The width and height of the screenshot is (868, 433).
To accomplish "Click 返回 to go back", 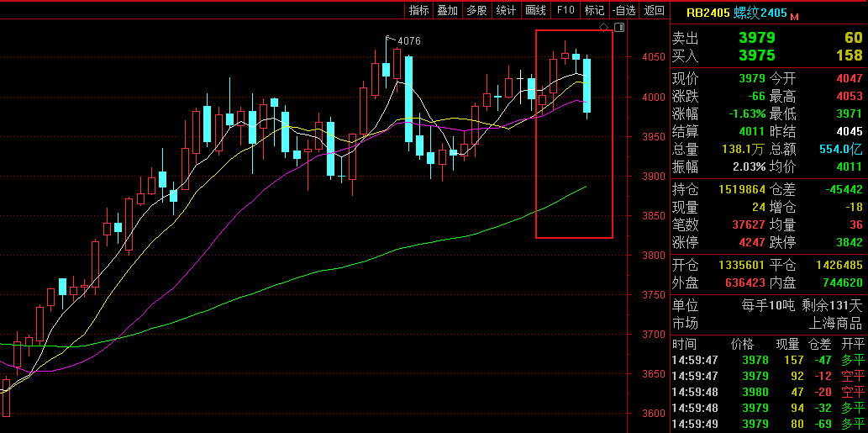I will click(654, 10).
